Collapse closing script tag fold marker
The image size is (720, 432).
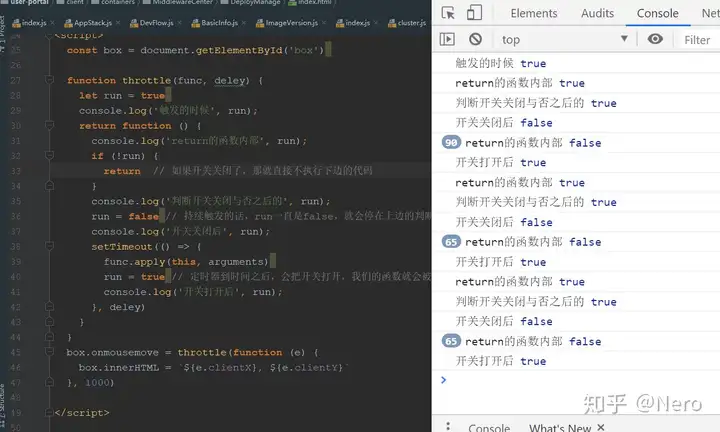(50, 413)
